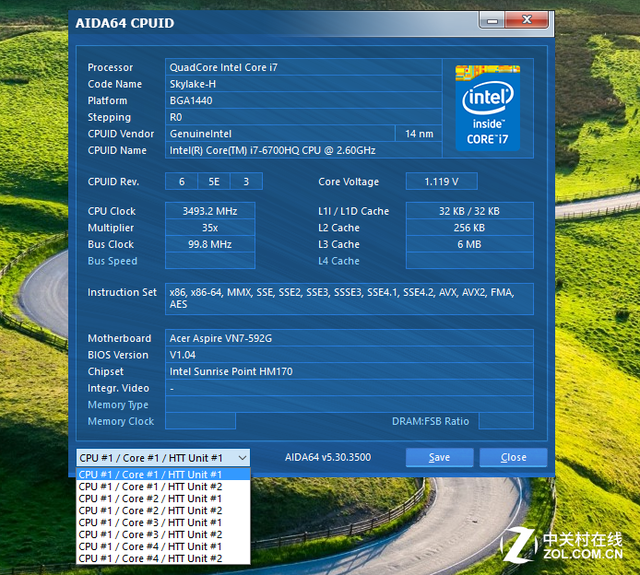
Task: Click the Save button
Action: (439, 457)
